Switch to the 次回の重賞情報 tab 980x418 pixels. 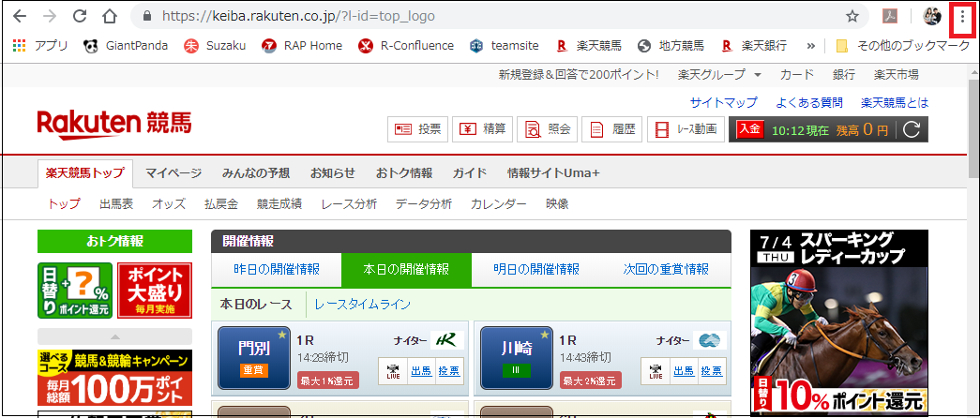[x=666, y=270]
